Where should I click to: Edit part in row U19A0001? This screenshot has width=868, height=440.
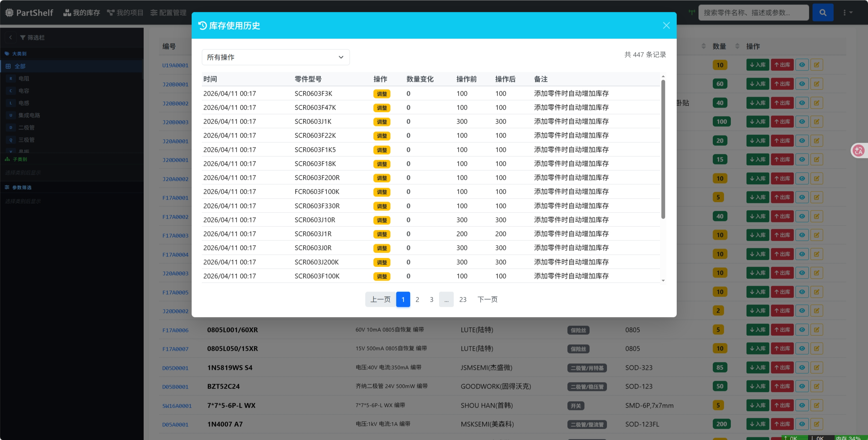click(x=817, y=65)
